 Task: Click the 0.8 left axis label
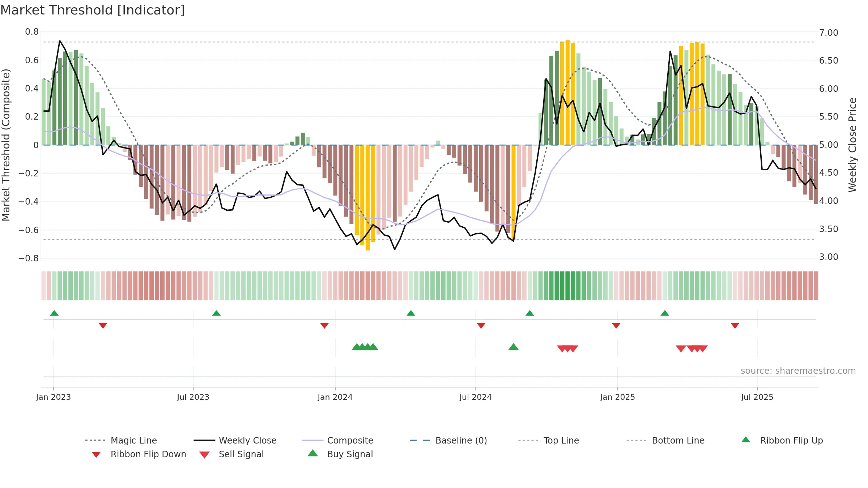[32, 32]
